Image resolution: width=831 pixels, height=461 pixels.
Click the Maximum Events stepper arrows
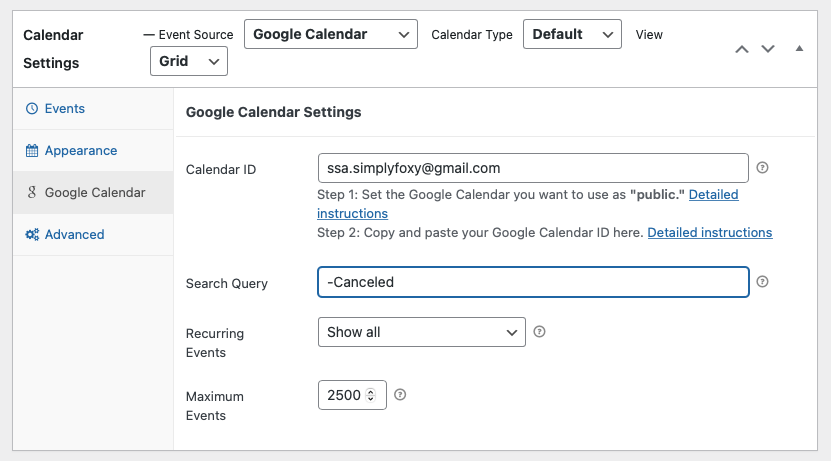click(x=371, y=395)
